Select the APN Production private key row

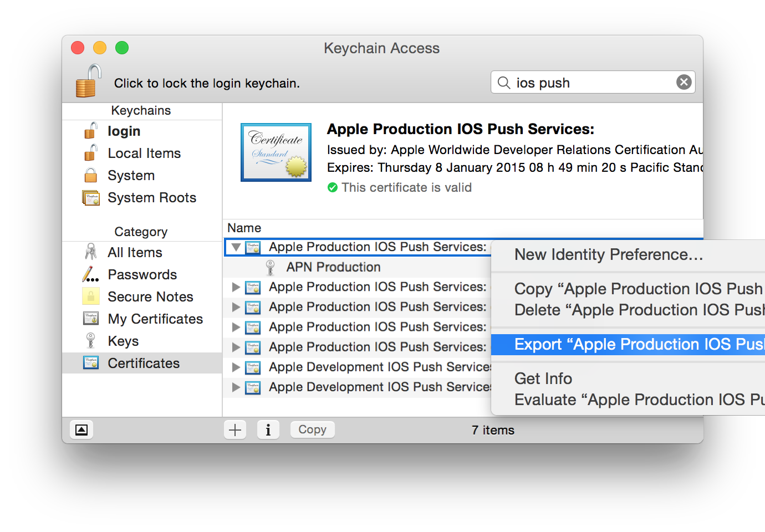pos(358,267)
